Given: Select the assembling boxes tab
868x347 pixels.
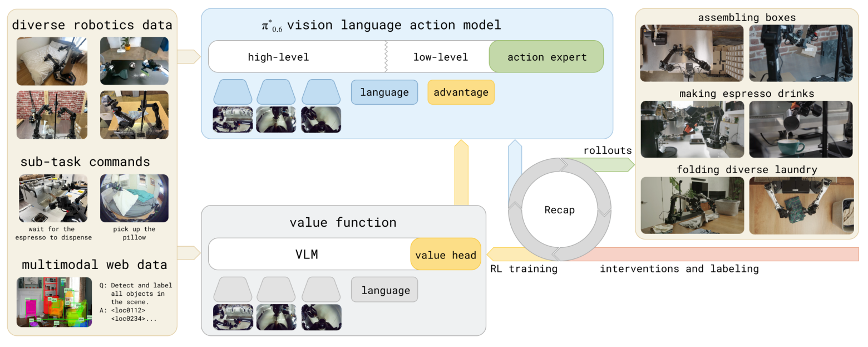Looking at the screenshot, I should 746,17.
